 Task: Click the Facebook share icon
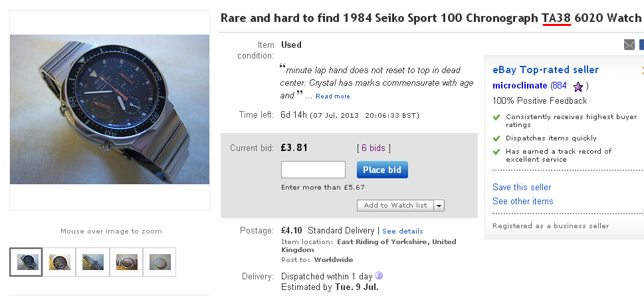tap(641, 45)
